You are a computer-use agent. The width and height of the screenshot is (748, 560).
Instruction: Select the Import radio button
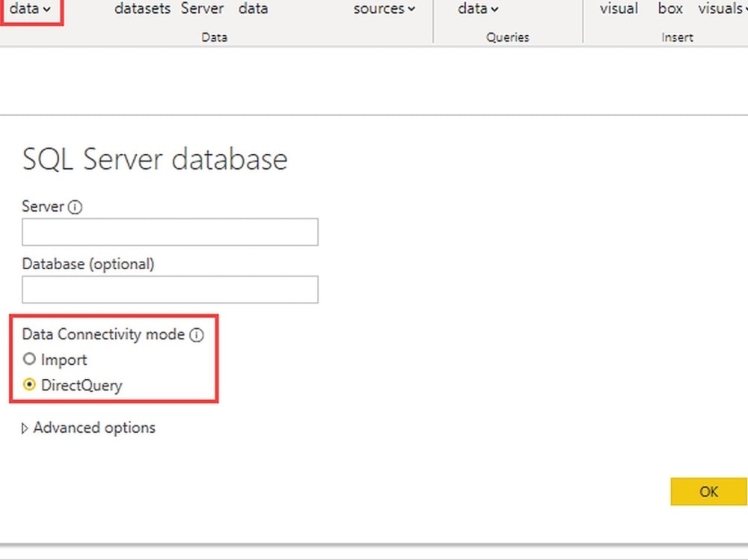29,360
